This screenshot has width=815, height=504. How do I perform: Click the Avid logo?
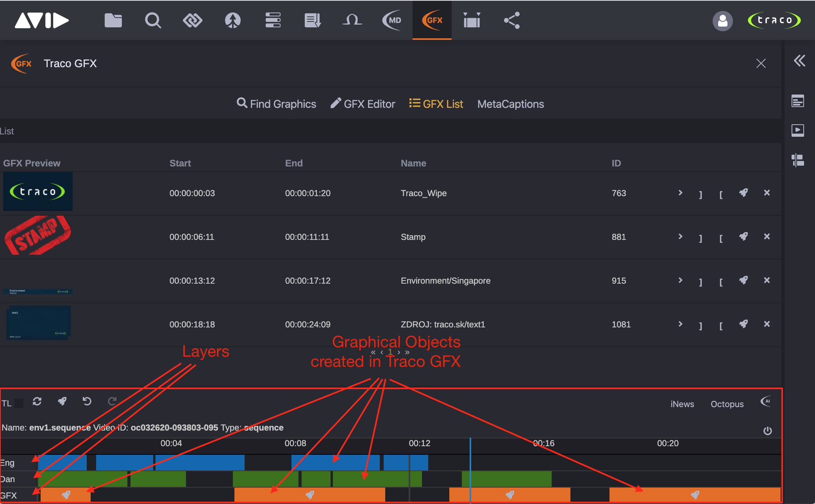click(42, 20)
